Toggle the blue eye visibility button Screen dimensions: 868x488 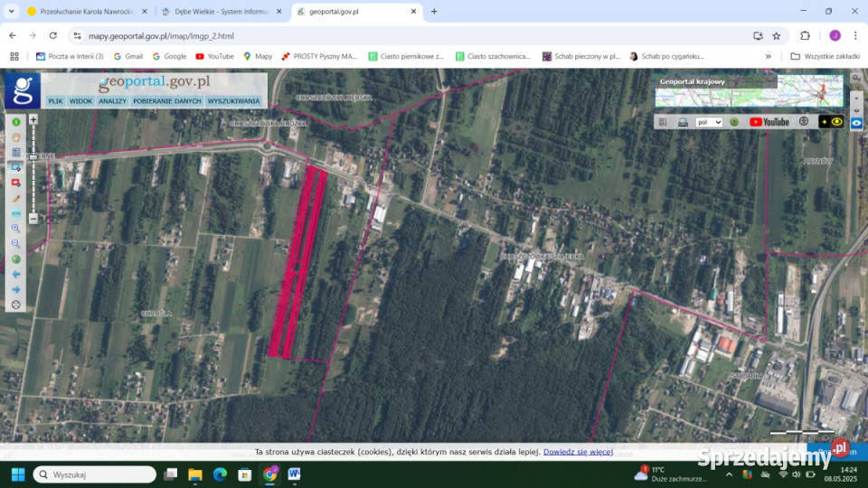(x=856, y=123)
